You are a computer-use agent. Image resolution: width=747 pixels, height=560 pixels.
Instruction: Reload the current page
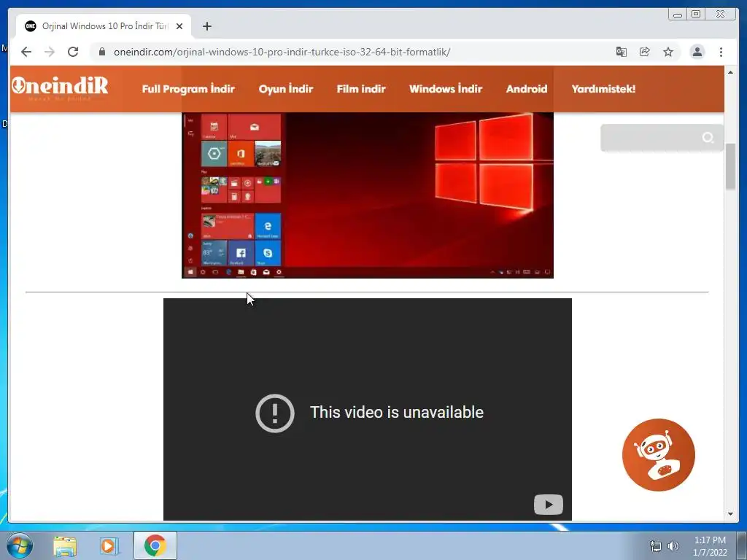pyautogui.click(x=73, y=52)
